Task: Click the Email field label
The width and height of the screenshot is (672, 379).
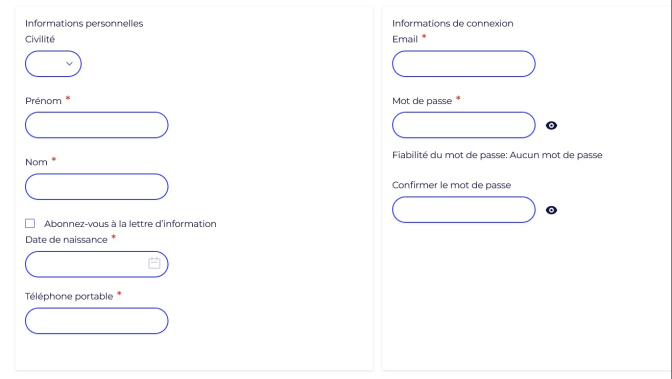Action: coord(405,39)
